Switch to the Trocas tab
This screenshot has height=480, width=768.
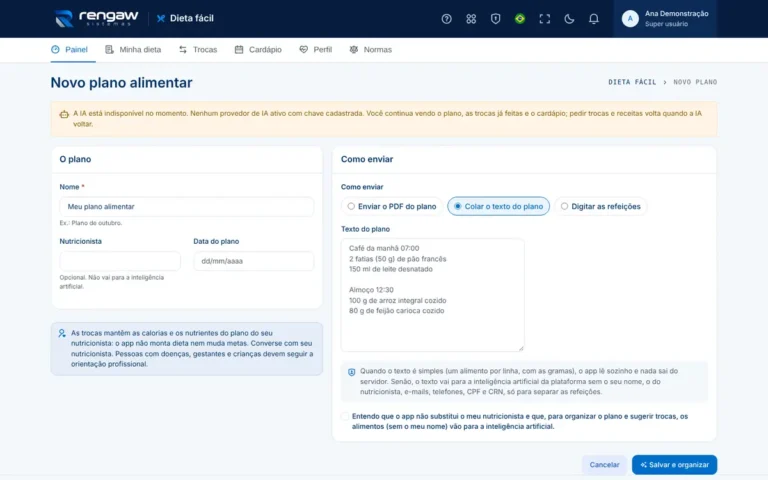click(198, 49)
